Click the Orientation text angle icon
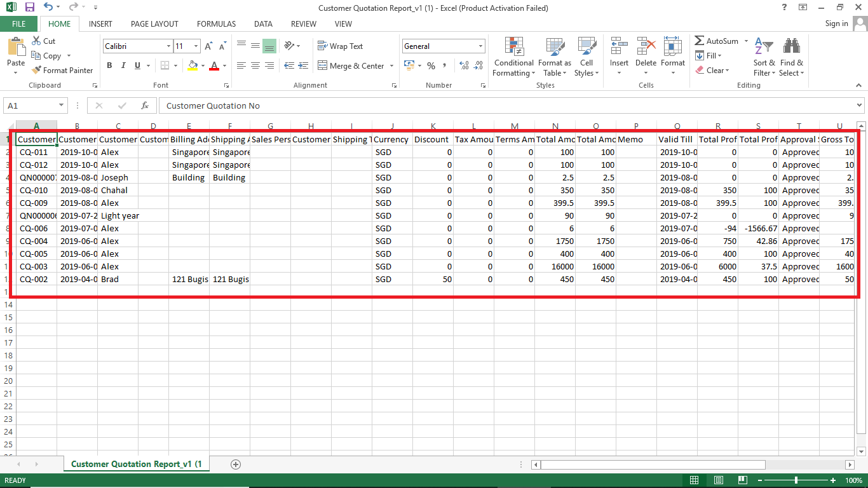868x488 pixels. click(x=290, y=46)
